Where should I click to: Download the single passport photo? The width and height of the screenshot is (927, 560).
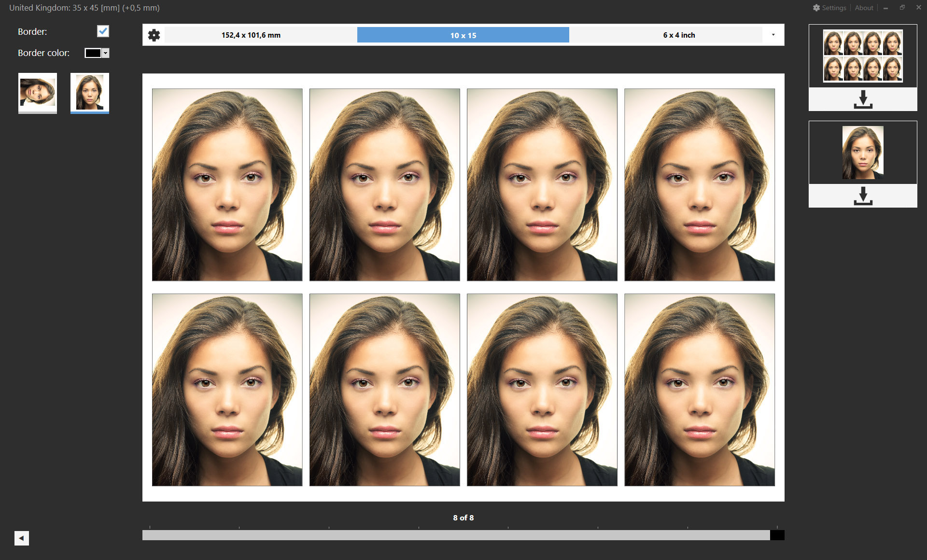(863, 196)
